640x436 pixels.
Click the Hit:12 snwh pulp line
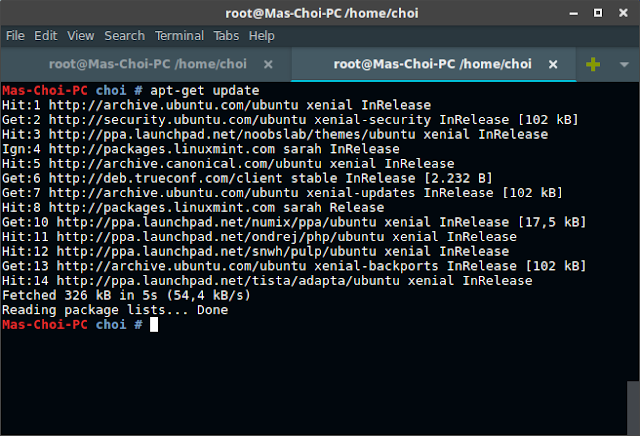(x=256, y=251)
